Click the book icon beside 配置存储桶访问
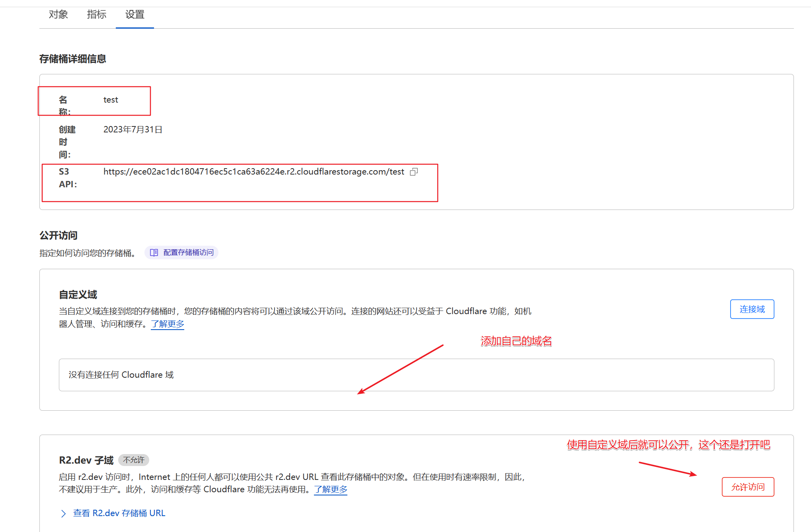Screen dimensions: 811x532 (x=154, y=252)
